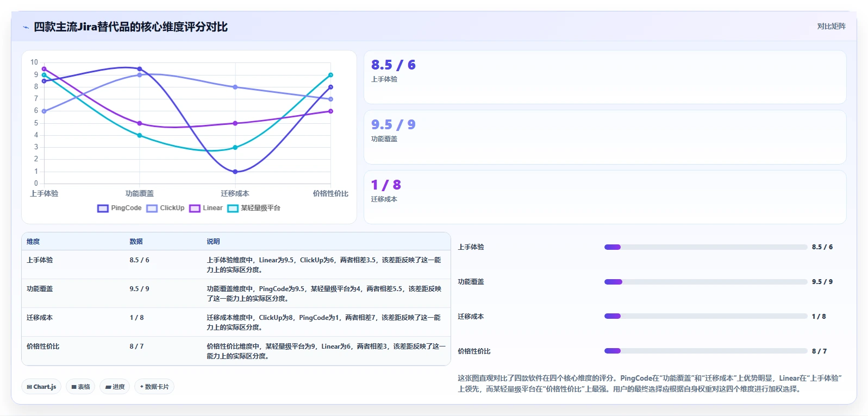Open the 8.5 / 6 上手体验 data card
868x416 pixels.
click(x=605, y=77)
